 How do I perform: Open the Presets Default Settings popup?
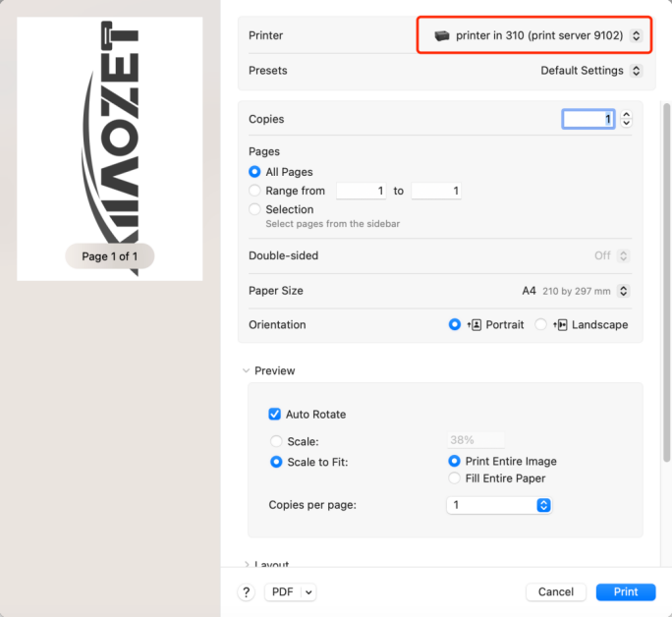pos(590,71)
